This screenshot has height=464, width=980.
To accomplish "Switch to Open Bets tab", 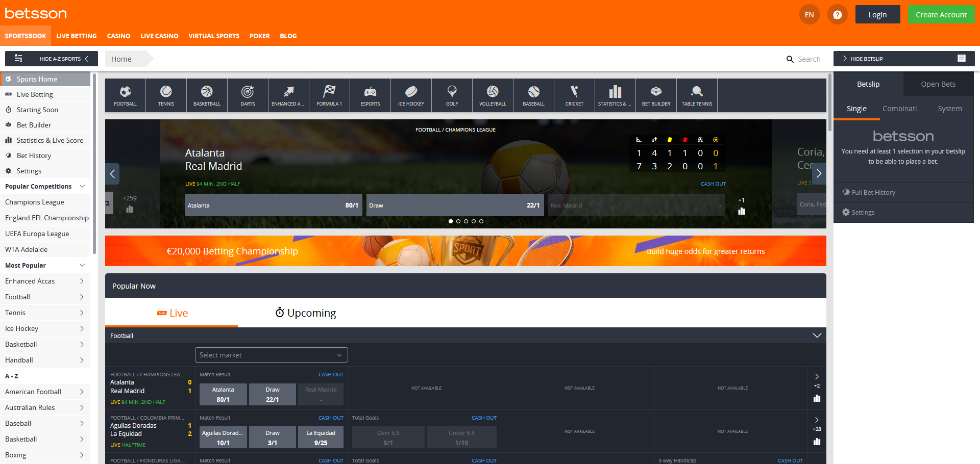I will tap(938, 84).
